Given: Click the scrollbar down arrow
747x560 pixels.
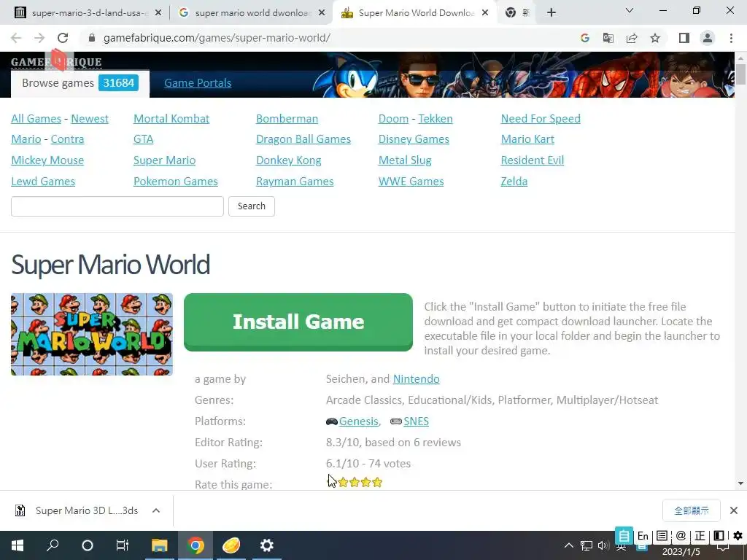Looking at the screenshot, I should pos(740,484).
